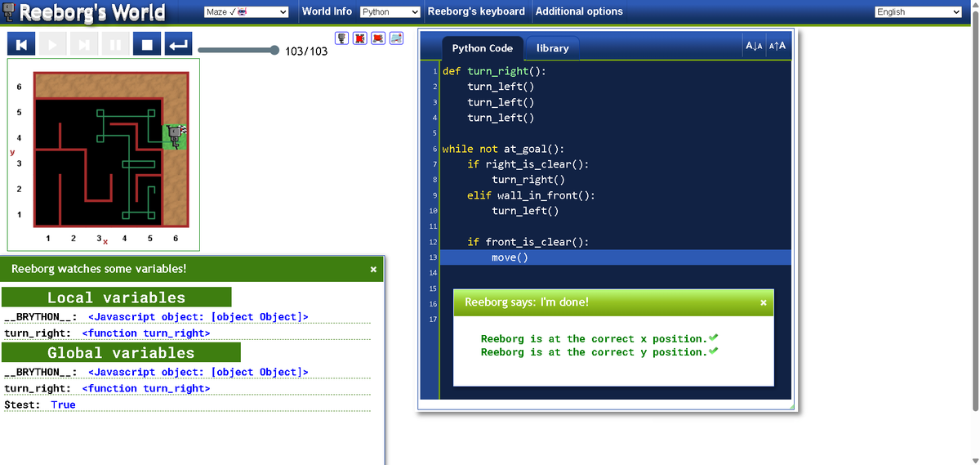Screen dimensions: 980x465
Task: Click the first robot model icon
Action: [343, 38]
